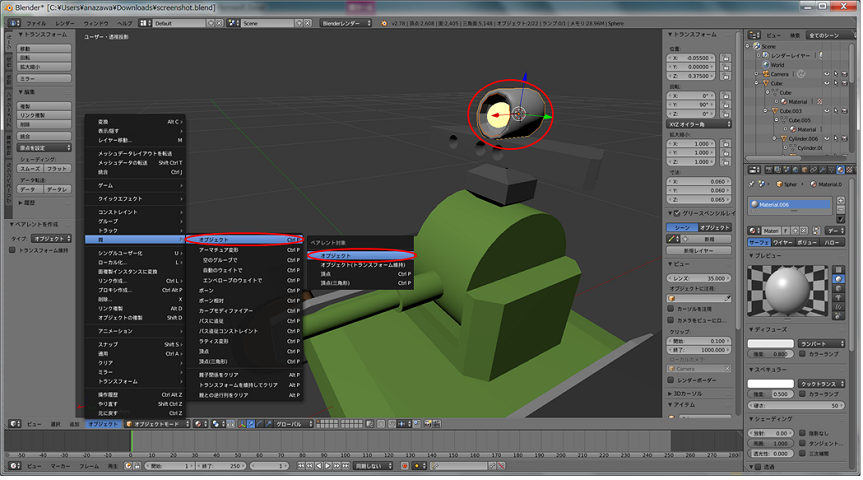Image resolution: width=863 pixels, height=480 pixels.
Task: Click the material sphere icon beside Material.006
Action: tap(756, 203)
